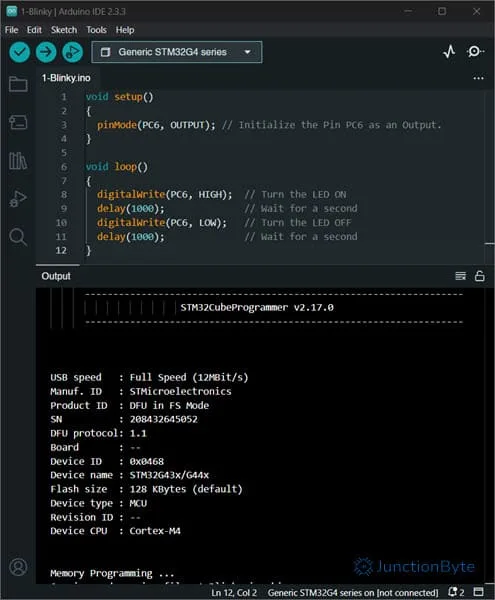Viewport: 495px width, 600px height.
Task: Click the SN 208432645052 output line
Action: (124, 419)
